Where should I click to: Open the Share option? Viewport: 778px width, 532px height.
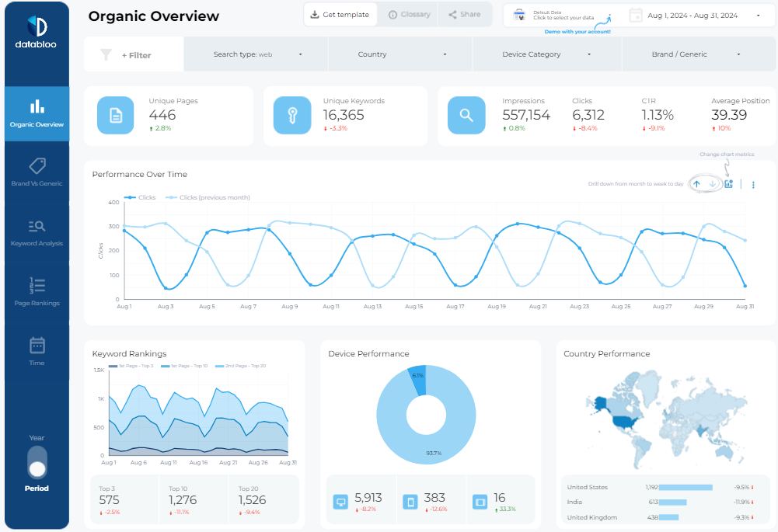[464, 14]
